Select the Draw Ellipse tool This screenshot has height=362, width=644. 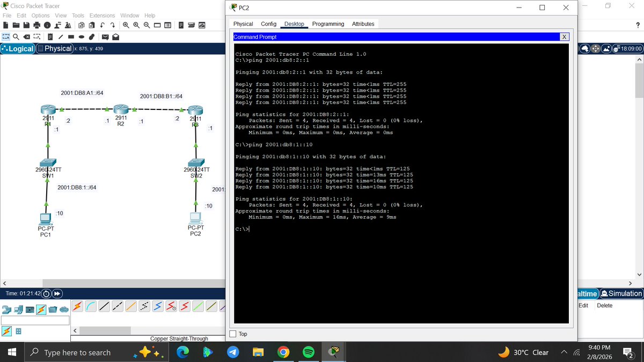tap(81, 37)
